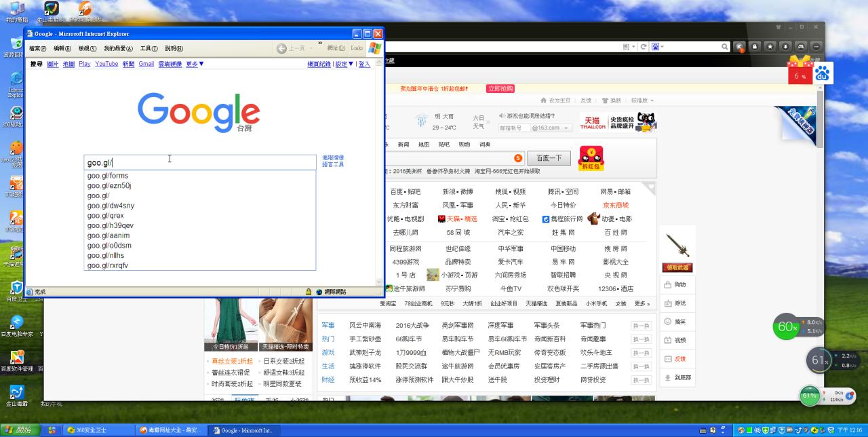Click the favorites star icon in browser toolbar
The width and height of the screenshot is (868, 437).
point(770,47)
